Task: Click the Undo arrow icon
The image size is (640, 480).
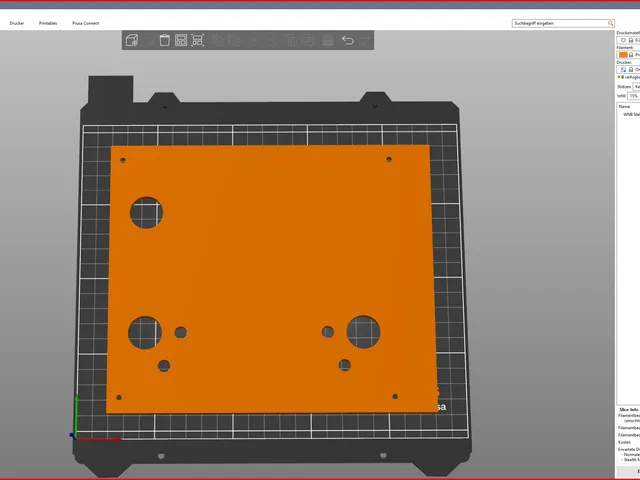Action: (347, 40)
